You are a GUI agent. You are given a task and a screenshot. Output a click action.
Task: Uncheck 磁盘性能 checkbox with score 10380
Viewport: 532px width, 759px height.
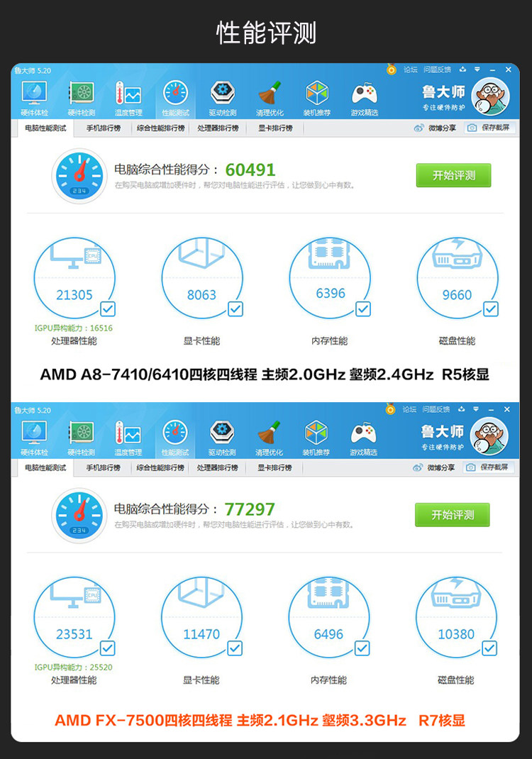tap(489, 648)
